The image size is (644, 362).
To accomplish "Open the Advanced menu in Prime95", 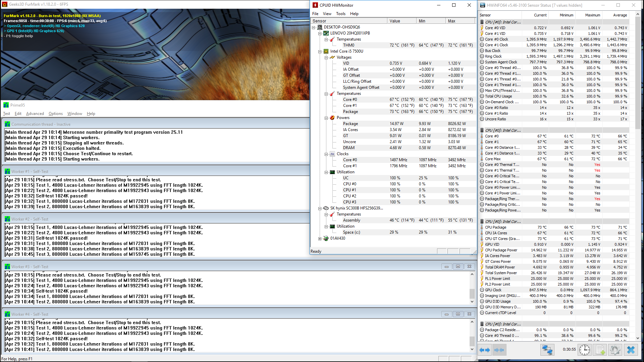I will click(35, 114).
